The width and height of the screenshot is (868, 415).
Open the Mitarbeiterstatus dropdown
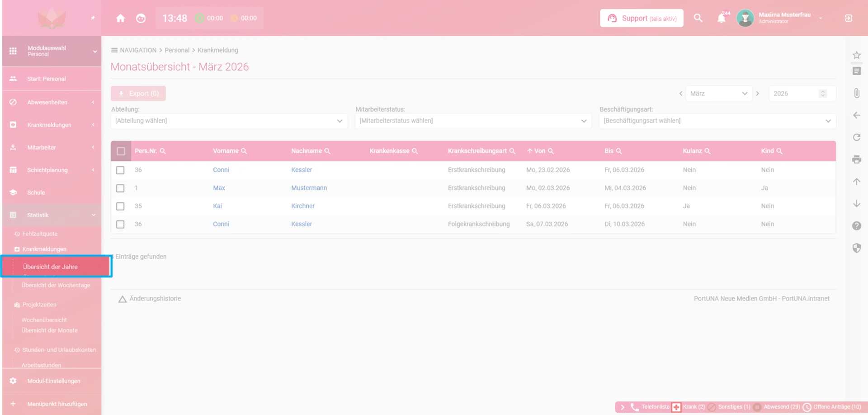point(473,121)
